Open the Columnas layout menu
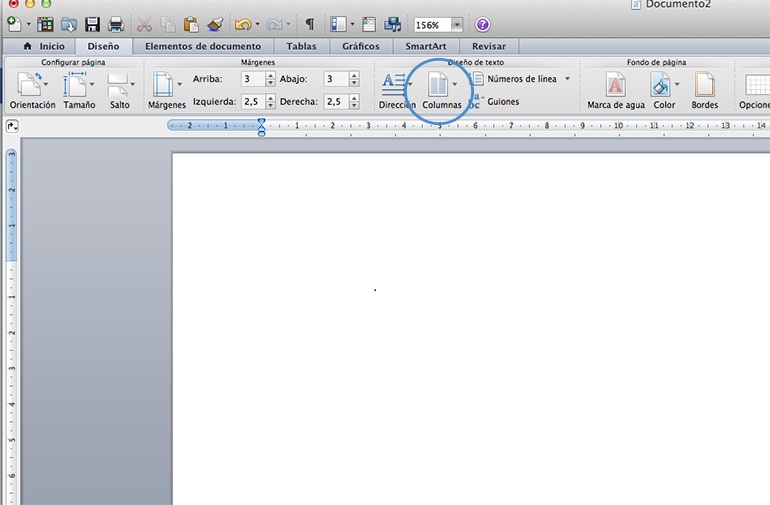Screen dimensions: 770x505 click(440, 90)
